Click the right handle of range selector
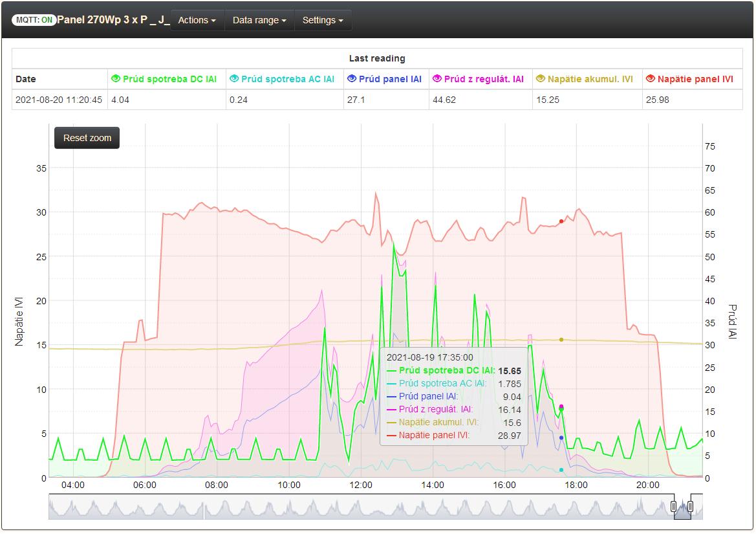 690,506
